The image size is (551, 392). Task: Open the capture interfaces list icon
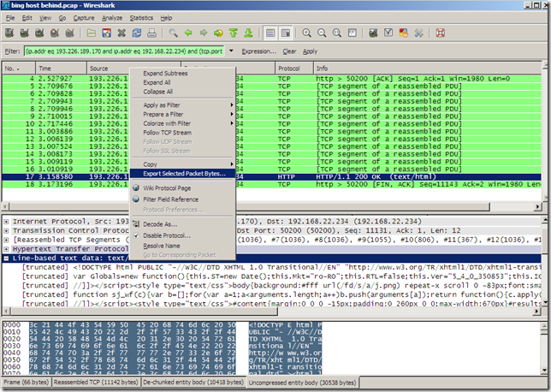9,33
